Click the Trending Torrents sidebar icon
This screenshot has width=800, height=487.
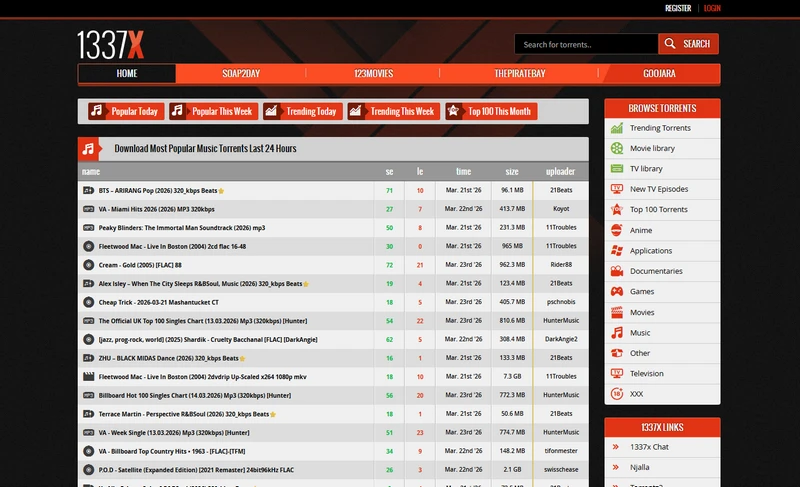pyautogui.click(x=618, y=128)
